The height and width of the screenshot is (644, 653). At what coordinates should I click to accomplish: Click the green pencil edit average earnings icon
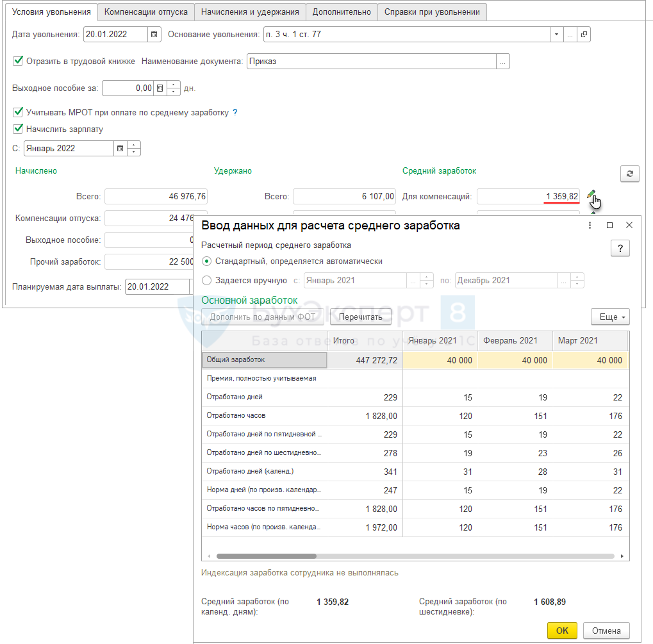[591, 195]
